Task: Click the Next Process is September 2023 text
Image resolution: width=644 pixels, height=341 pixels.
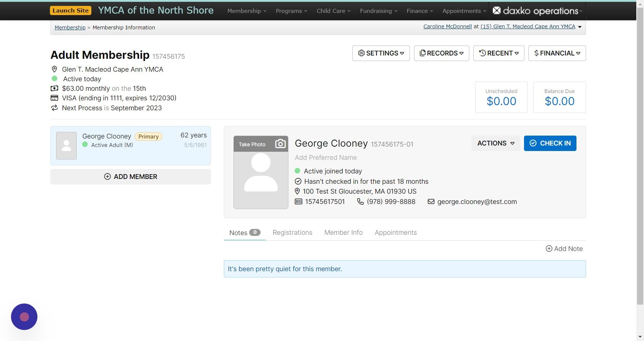Action: click(112, 108)
